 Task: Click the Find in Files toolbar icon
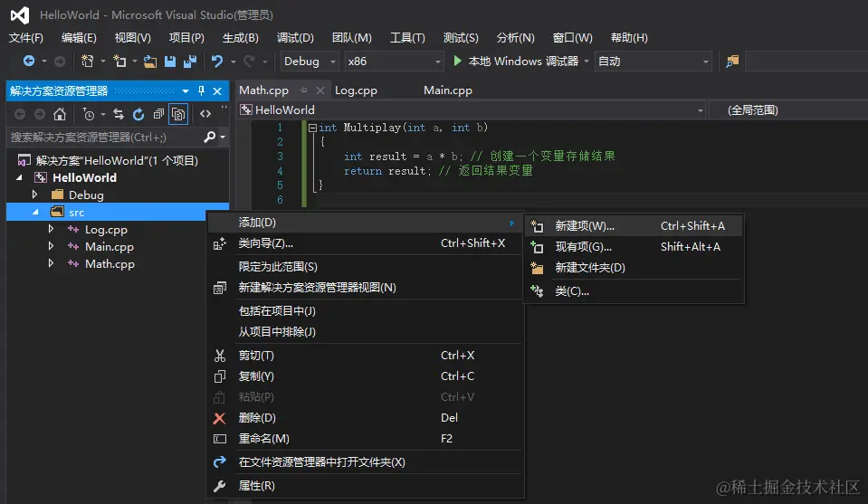click(x=732, y=61)
